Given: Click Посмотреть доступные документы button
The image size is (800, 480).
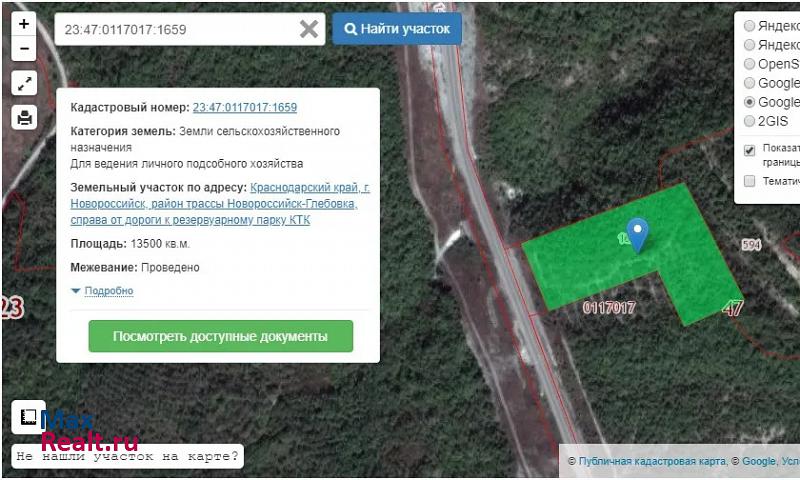Looking at the screenshot, I should (x=220, y=337).
